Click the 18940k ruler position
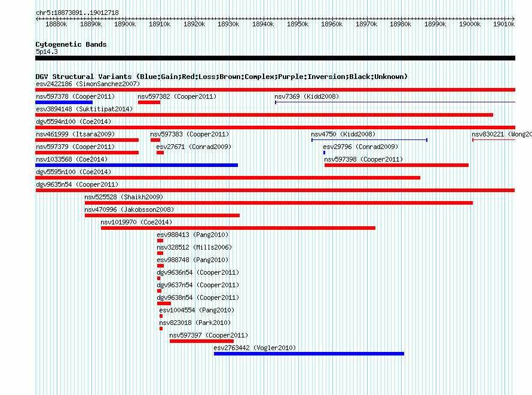Image resolution: width=532 pixels, height=395 pixels. 263,24
